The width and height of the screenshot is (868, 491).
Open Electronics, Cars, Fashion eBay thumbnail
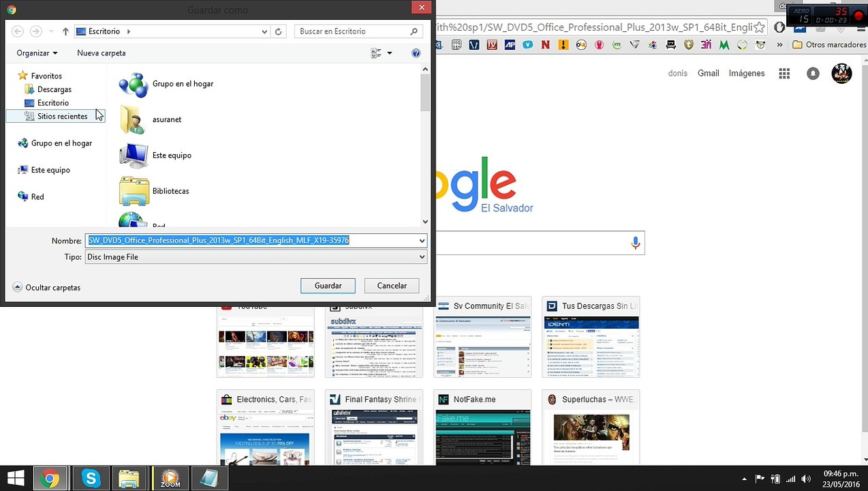(266, 428)
